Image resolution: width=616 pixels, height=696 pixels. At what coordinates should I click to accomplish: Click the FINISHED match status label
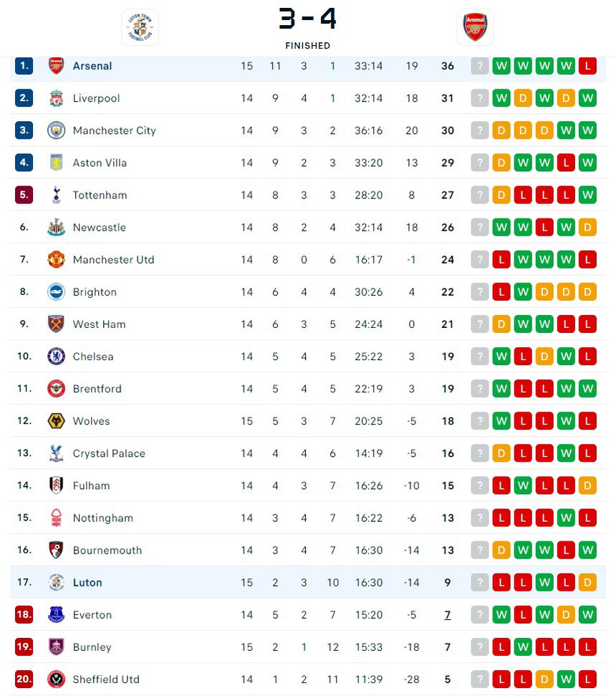click(307, 45)
